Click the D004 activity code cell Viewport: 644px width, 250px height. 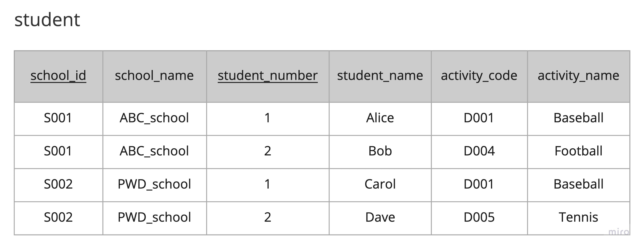click(479, 151)
